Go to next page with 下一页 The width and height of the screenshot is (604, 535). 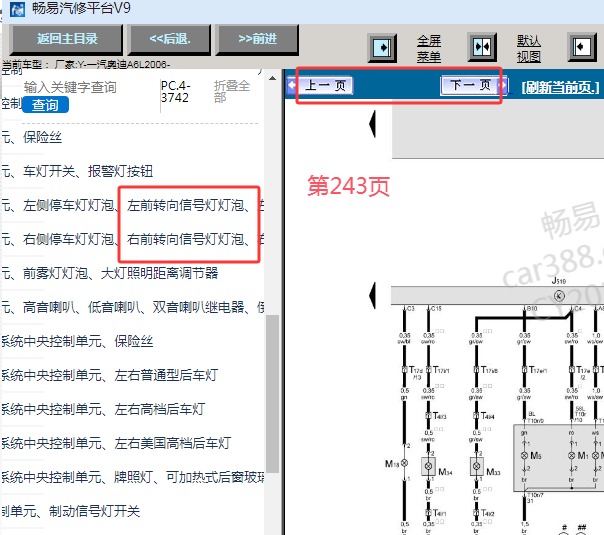(x=475, y=85)
